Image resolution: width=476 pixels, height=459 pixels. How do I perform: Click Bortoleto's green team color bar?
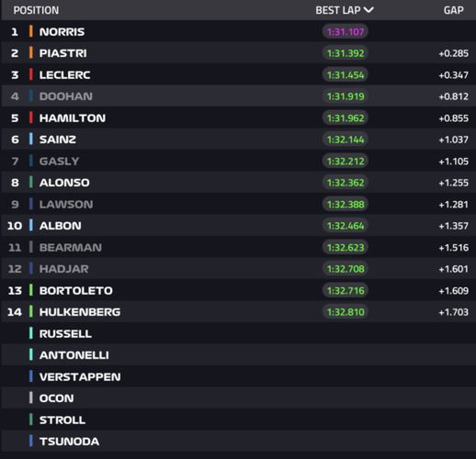(31, 290)
